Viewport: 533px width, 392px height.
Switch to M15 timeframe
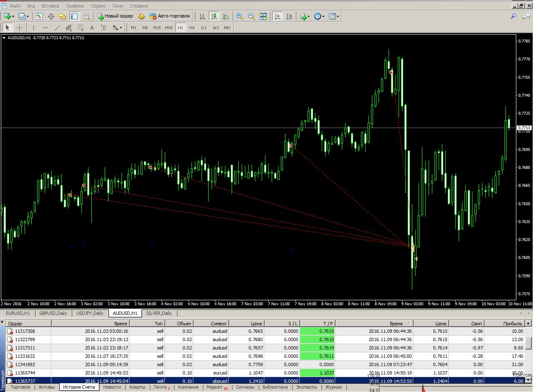pos(157,28)
